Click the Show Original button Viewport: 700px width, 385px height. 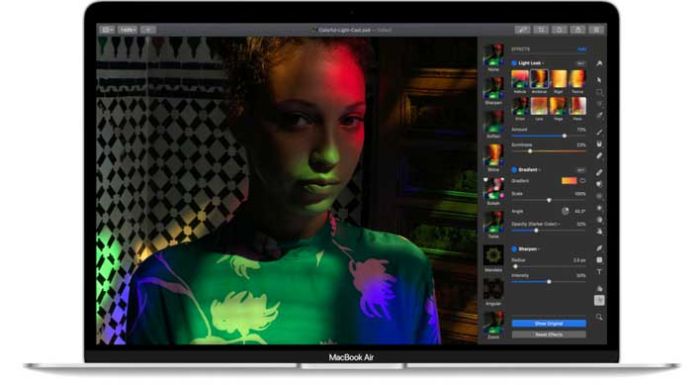click(549, 323)
